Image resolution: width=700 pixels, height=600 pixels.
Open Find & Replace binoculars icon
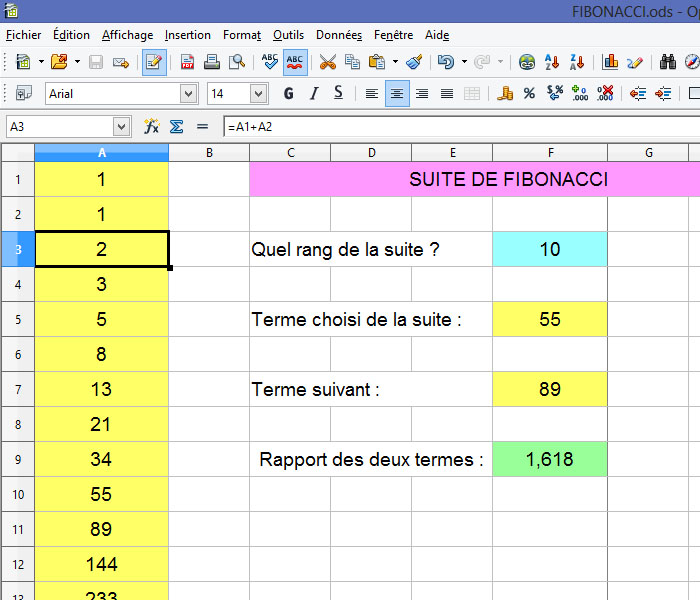tap(668, 62)
